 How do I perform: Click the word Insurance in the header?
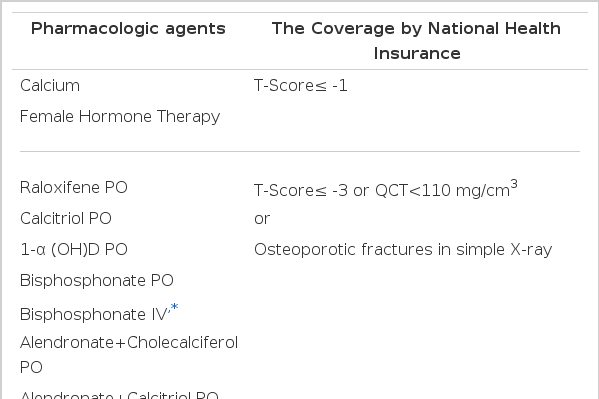point(417,54)
